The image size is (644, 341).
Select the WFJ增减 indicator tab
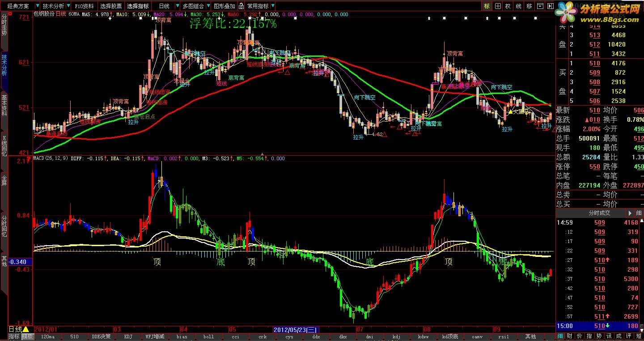155,337
